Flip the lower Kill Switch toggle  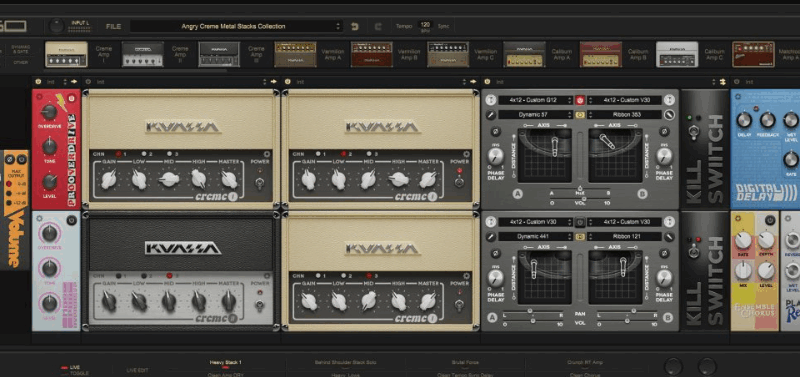[x=693, y=251]
